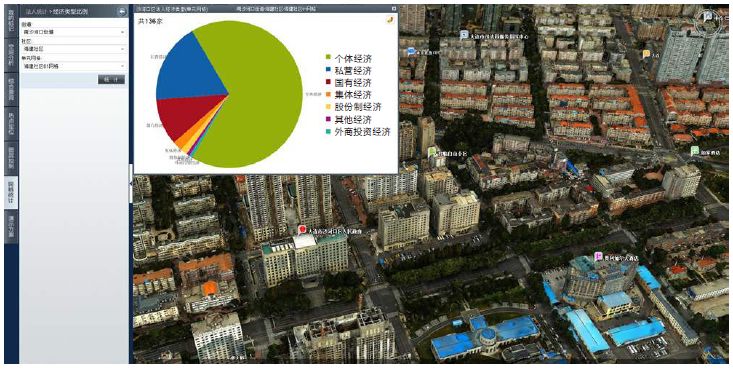Select the green map marker beside pie chart window
Viewport: 733px width, 369px height.
click(432, 152)
